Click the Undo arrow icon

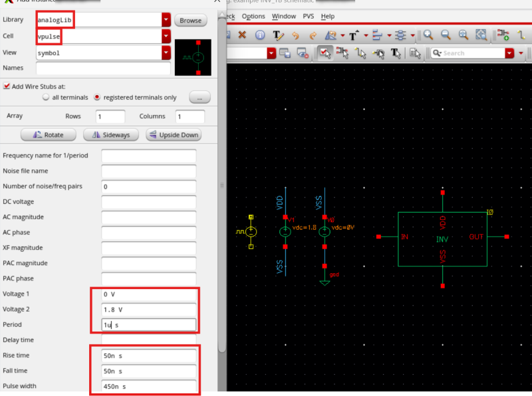point(297,35)
